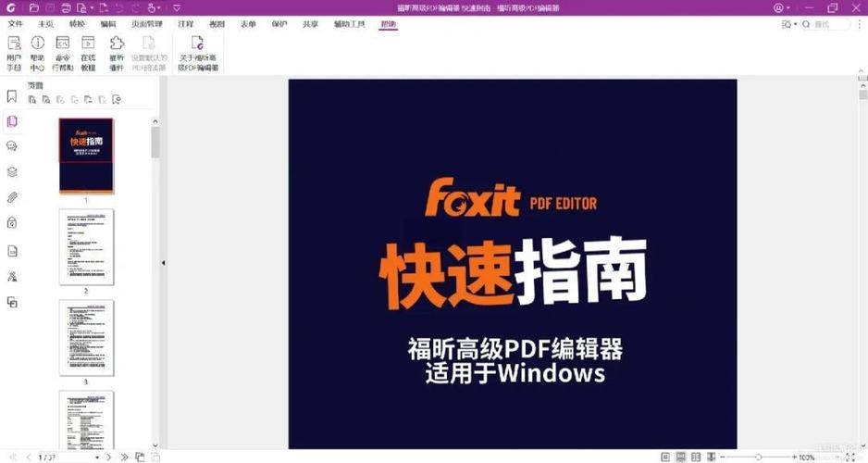
Task: Open the 文件 File menu
Action: click(x=16, y=24)
